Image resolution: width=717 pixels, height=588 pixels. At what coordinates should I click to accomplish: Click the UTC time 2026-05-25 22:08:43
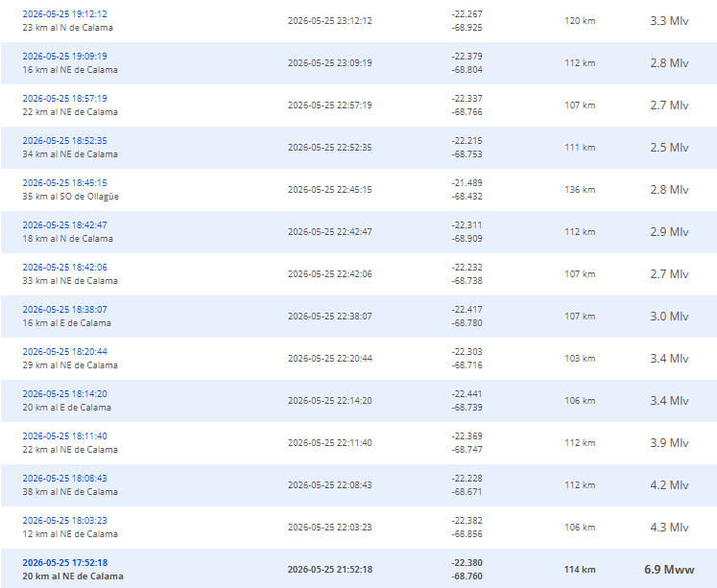(329, 485)
